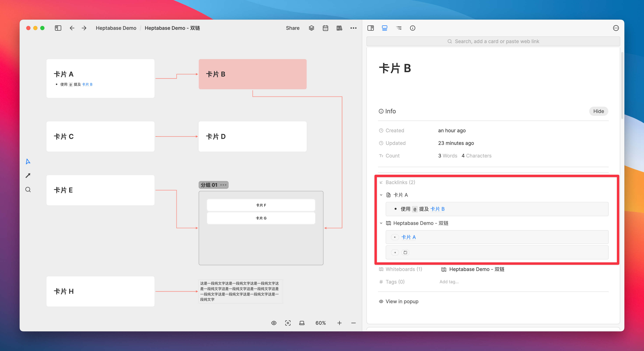
Task: Hide the Info section
Action: (x=598, y=111)
